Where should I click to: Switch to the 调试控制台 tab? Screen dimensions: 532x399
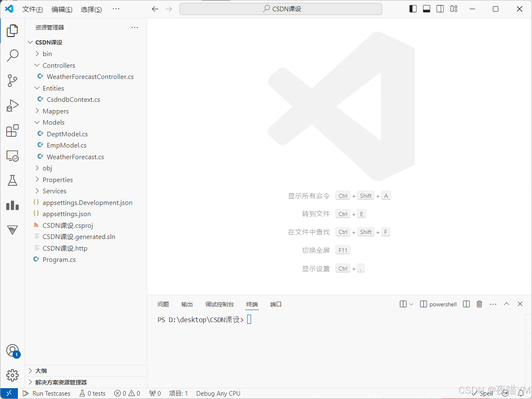[219, 304]
